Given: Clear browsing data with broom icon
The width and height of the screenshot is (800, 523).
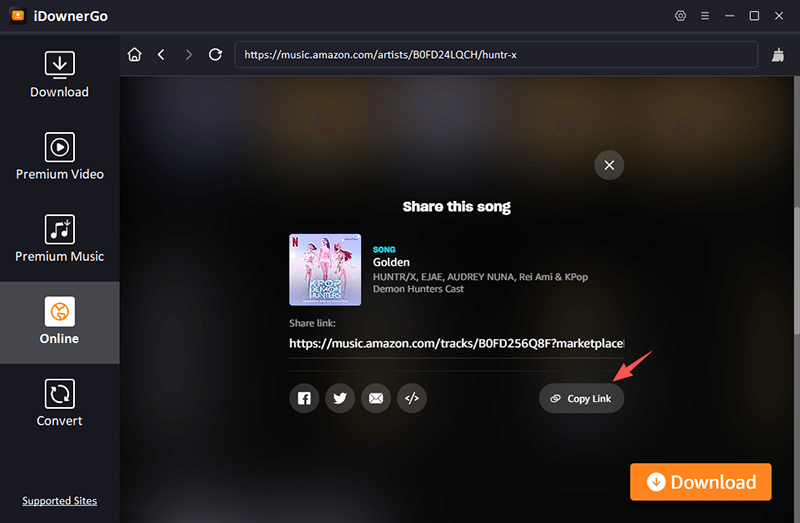Looking at the screenshot, I should (778, 55).
